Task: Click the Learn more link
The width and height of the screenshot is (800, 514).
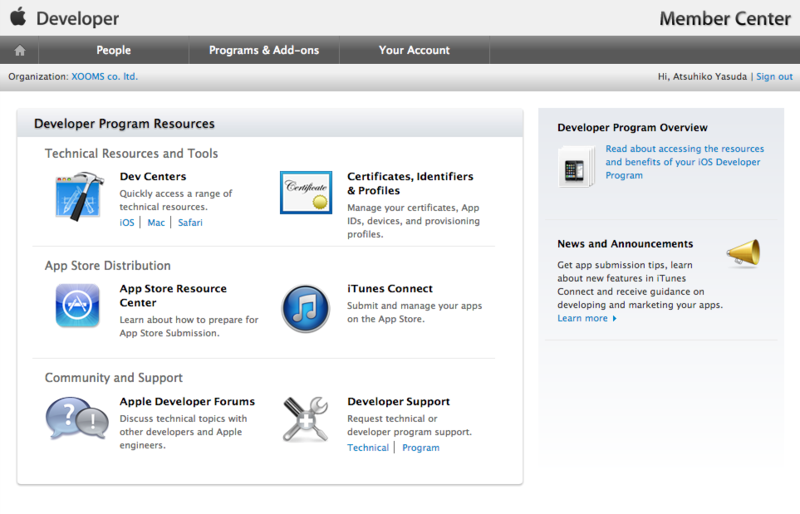Action: point(582,319)
